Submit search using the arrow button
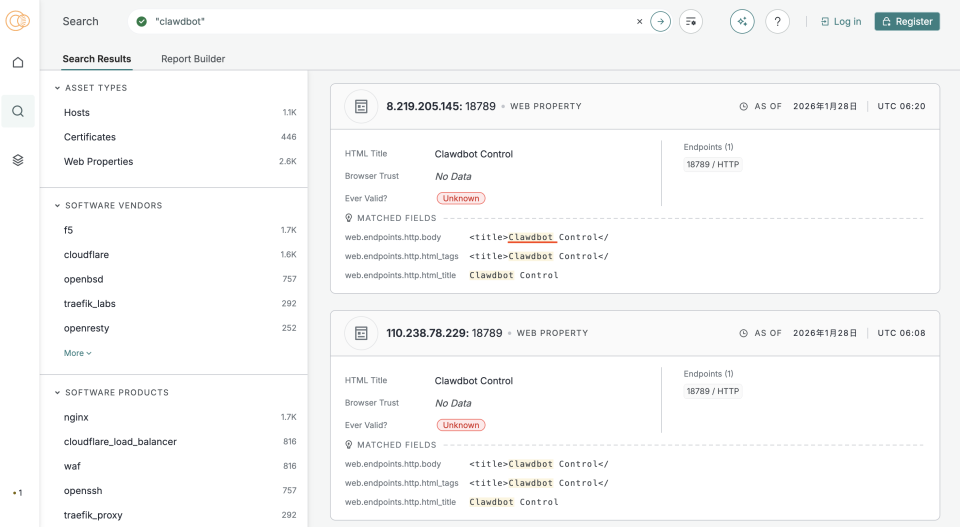 click(660, 21)
